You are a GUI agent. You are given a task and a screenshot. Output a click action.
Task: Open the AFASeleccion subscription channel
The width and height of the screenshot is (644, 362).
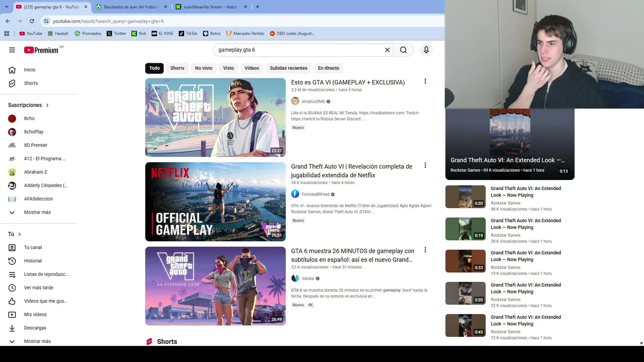click(x=38, y=199)
